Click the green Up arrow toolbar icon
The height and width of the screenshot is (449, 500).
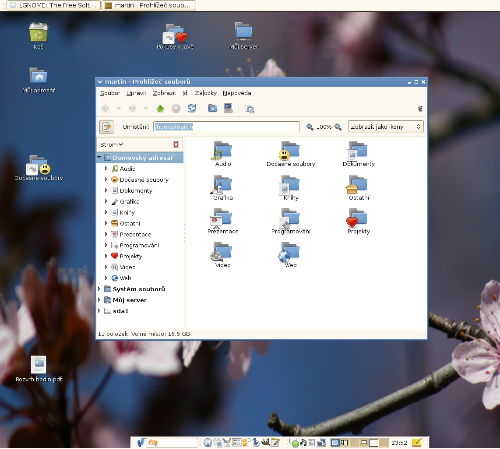click(x=160, y=108)
